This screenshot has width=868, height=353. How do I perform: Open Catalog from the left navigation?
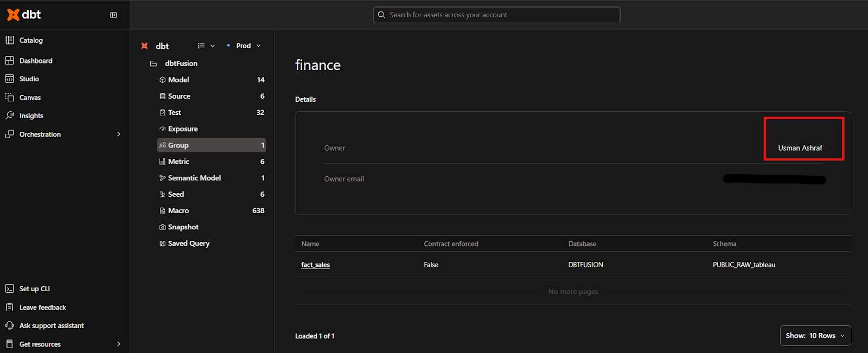tap(31, 40)
